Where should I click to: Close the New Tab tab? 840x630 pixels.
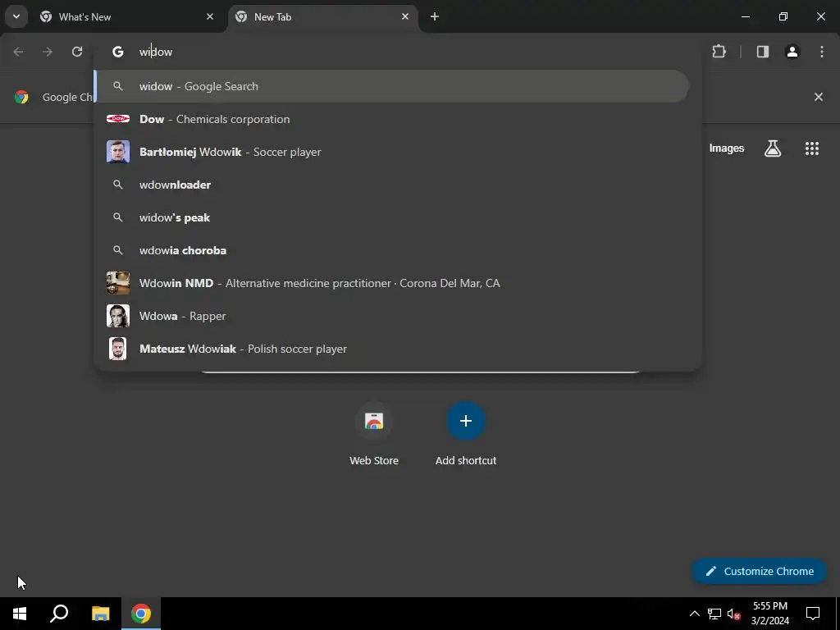[405, 16]
